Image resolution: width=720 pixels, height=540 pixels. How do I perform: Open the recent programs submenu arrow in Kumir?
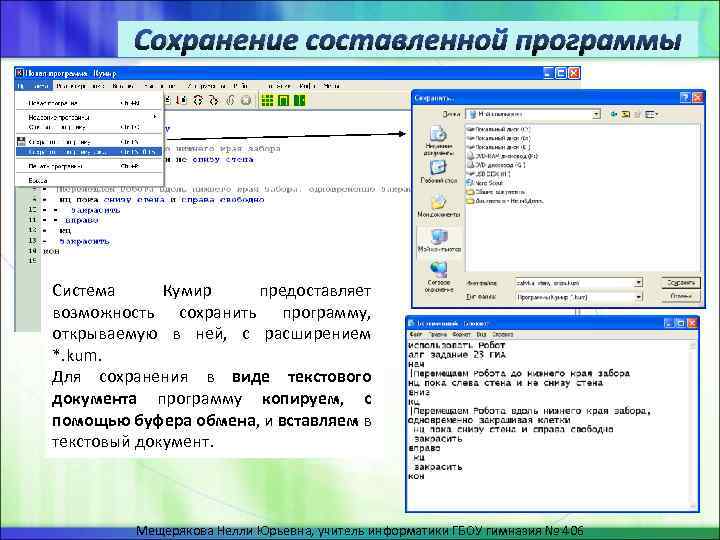click(155, 117)
